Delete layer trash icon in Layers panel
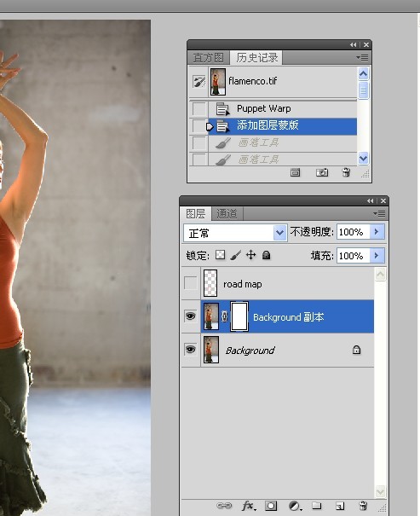Viewport: 420px width, 516px height. (x=363, y=506)
